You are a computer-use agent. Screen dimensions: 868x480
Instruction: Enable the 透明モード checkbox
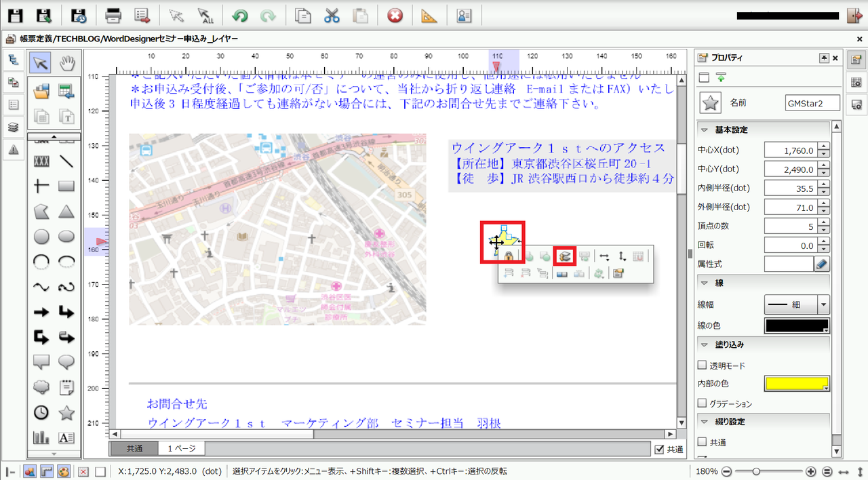click(702, 365)
